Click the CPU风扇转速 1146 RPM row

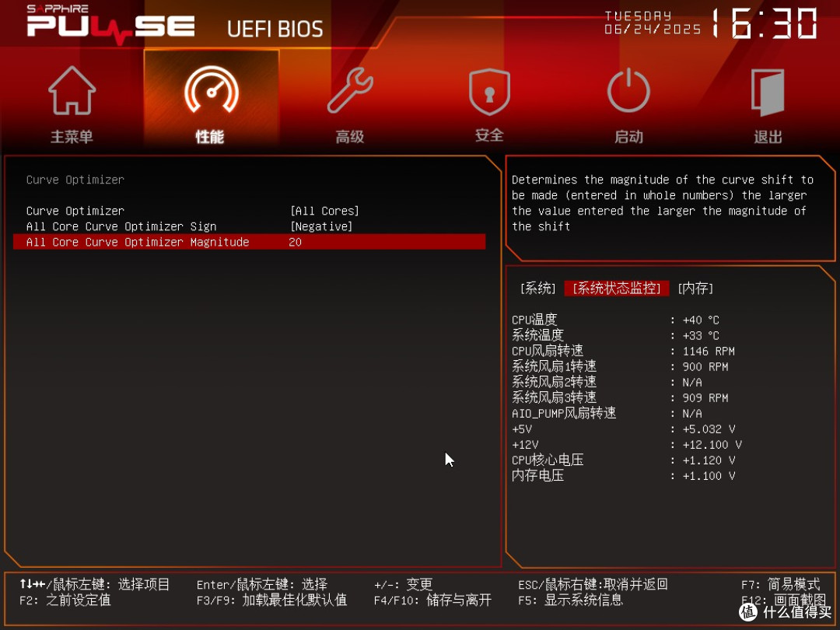click(x=623, y=351)
